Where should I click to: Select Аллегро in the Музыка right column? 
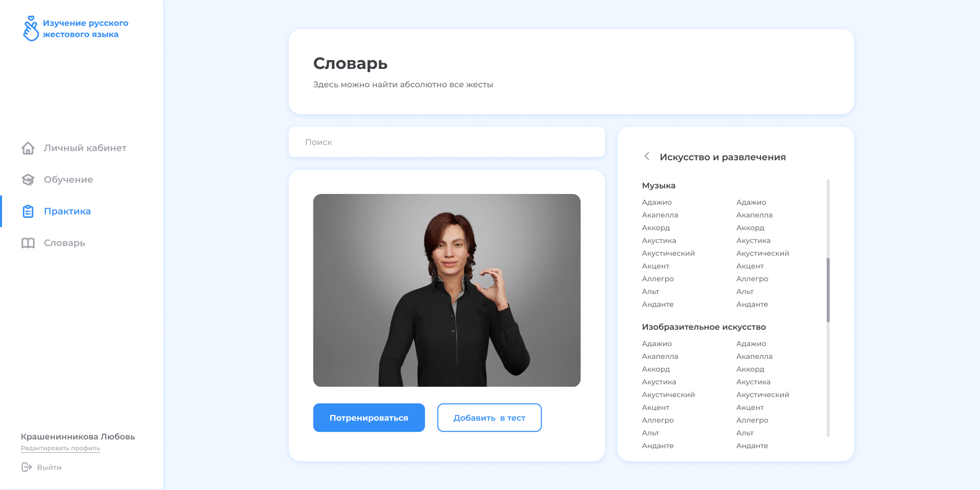tap(752, 279)
